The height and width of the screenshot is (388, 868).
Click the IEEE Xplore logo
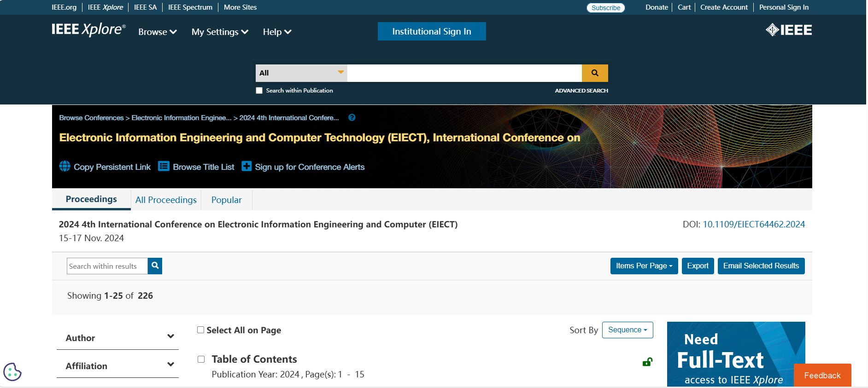pyautogui.click(x=88, y=29)
